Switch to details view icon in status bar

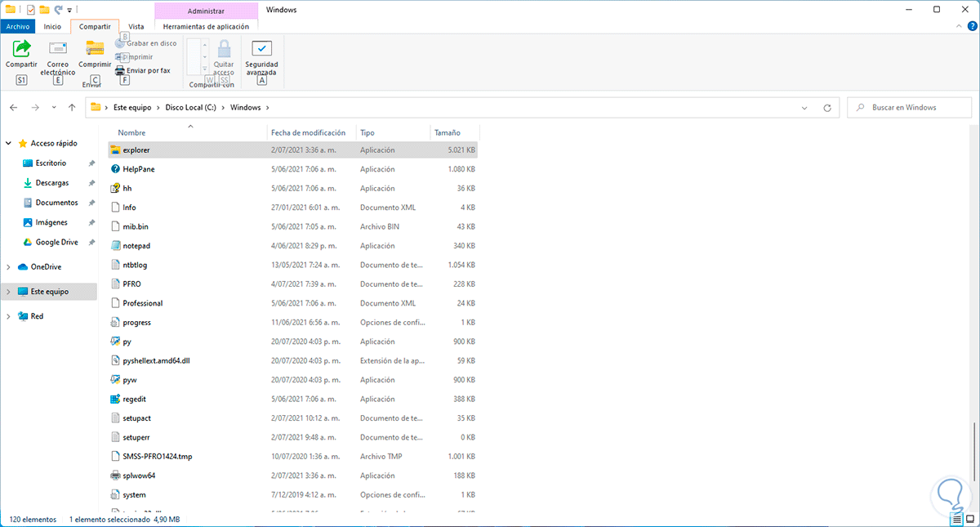pos(956,519)
